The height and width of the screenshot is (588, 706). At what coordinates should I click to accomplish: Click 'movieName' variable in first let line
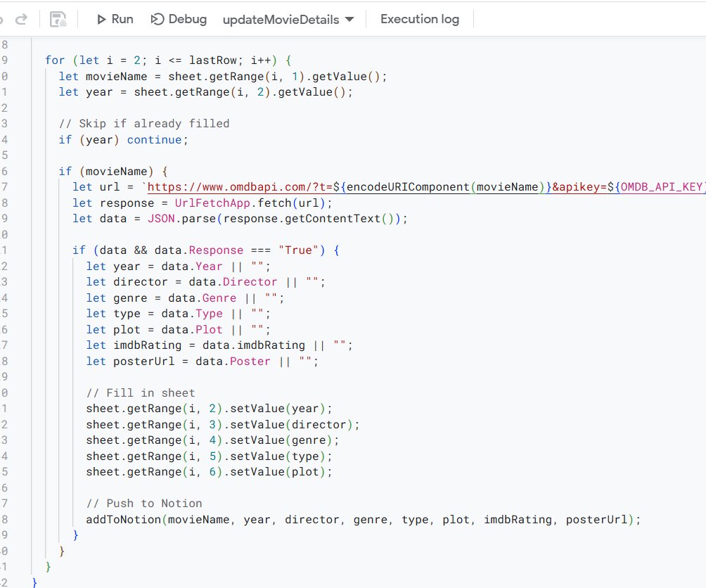[116, 77]
